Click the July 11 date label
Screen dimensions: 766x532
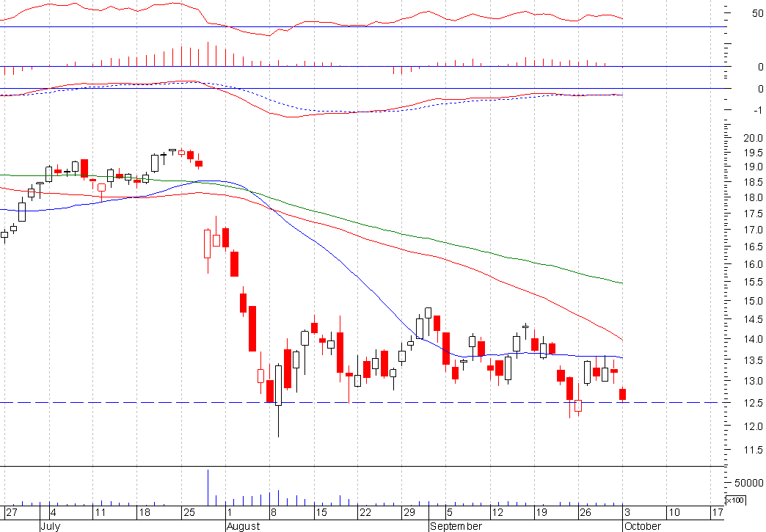click(100, 512)
